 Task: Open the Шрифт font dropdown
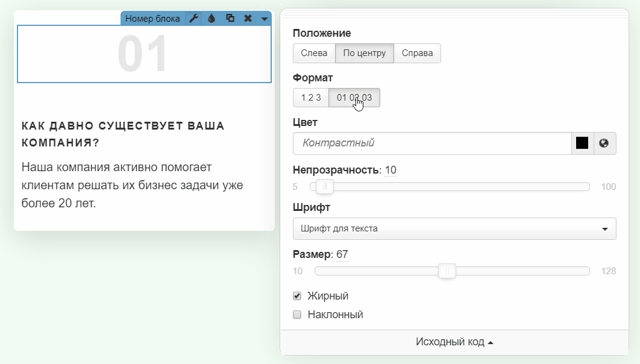pos(454,228)
